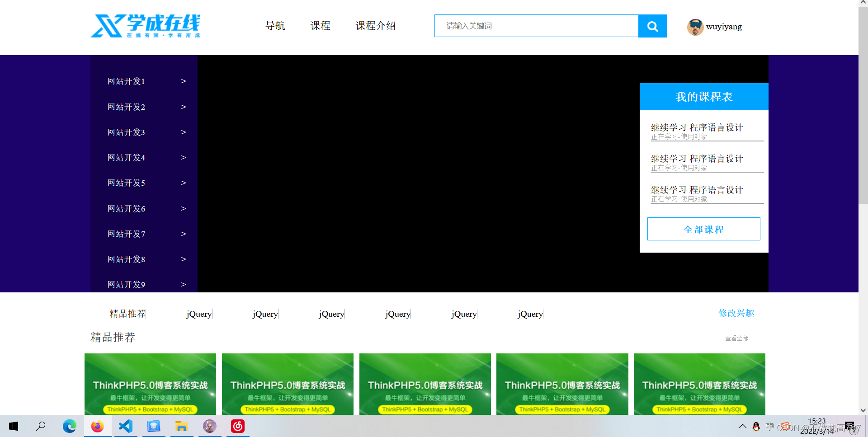Select the 精品推荐 tab

(x=127, y=314)
